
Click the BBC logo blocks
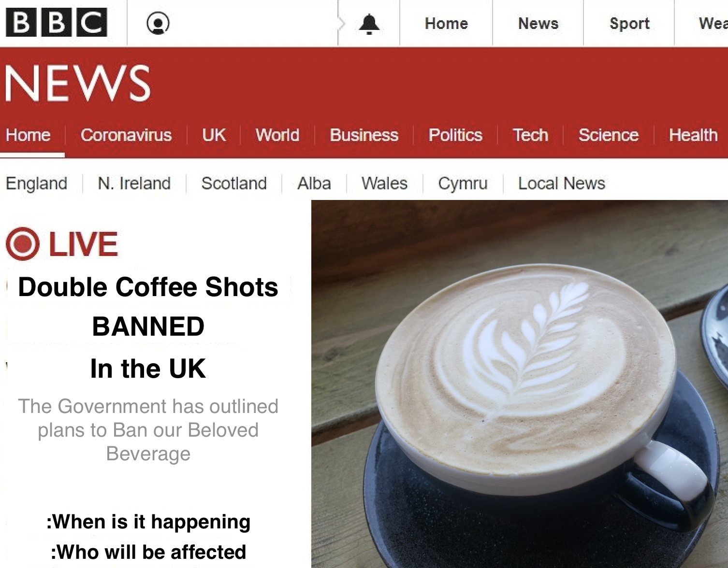tap(57, 23)
